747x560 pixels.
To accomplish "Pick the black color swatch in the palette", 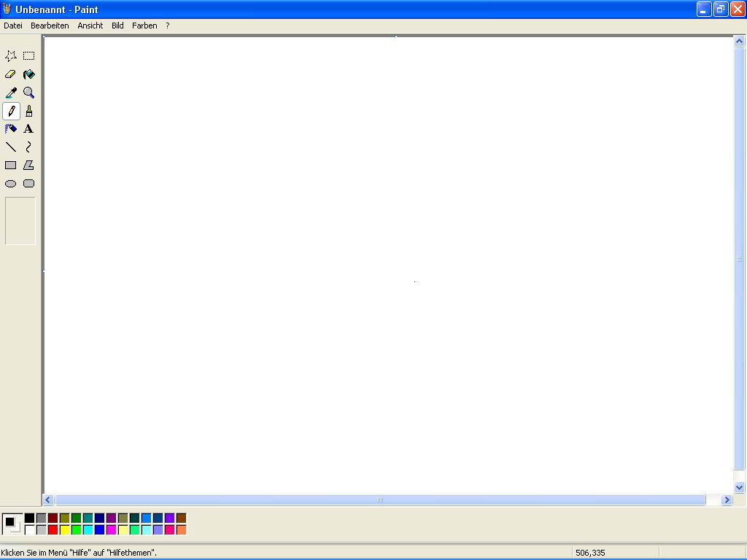I will pos(29,518).
